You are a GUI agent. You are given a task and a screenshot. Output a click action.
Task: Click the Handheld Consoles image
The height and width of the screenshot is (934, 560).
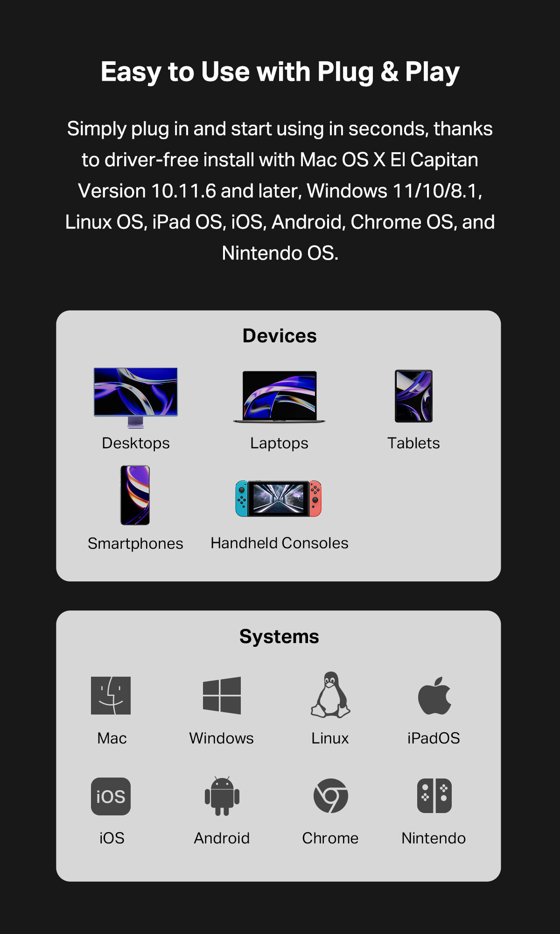click(279, 498)
